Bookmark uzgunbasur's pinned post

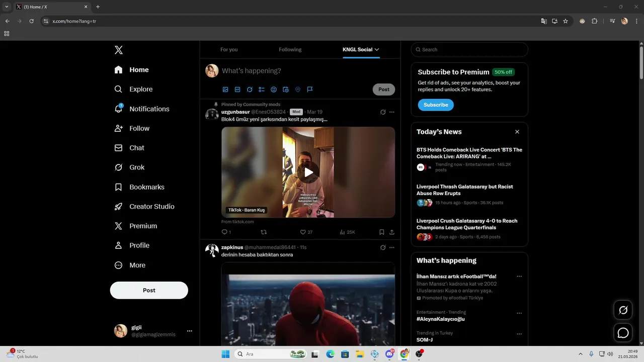pyautogui.click(x=381, y=232)
